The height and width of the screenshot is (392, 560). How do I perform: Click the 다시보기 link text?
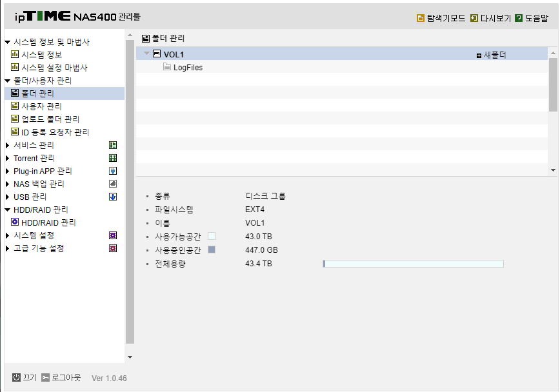coord(495,18)
